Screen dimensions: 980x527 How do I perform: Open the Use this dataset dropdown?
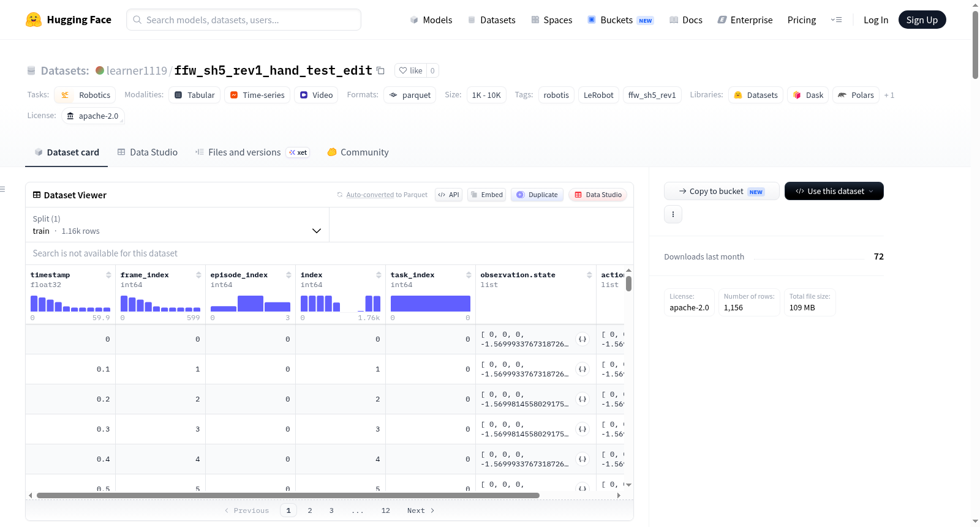click(834, 191)
